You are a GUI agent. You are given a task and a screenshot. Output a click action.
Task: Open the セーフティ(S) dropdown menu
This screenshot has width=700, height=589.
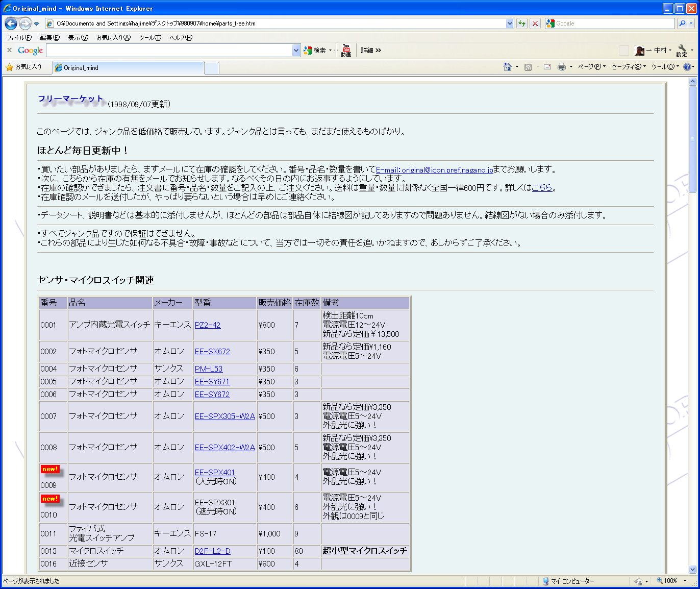pyautogui.click(x=628, y=67)
